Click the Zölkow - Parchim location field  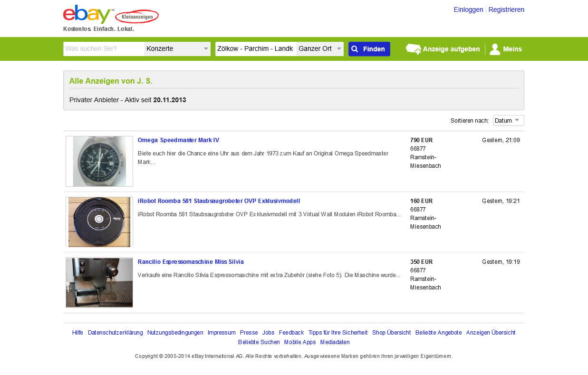(256, 49)
